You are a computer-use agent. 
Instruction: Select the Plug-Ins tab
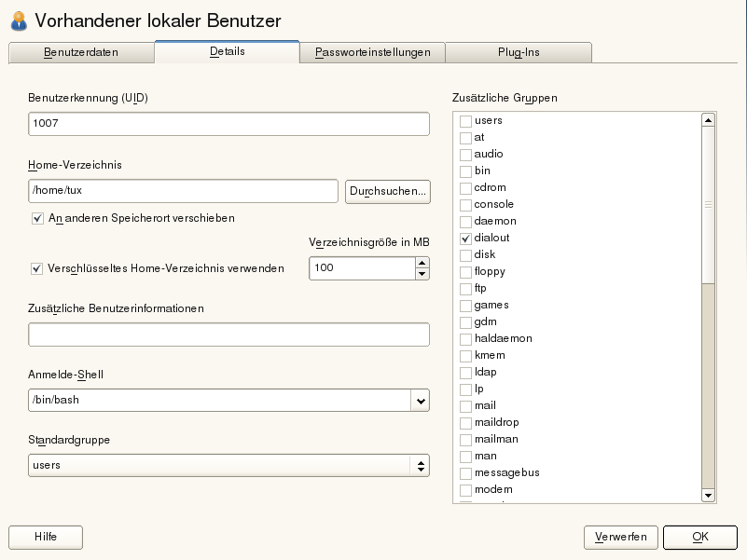click(x=519, y=52)
